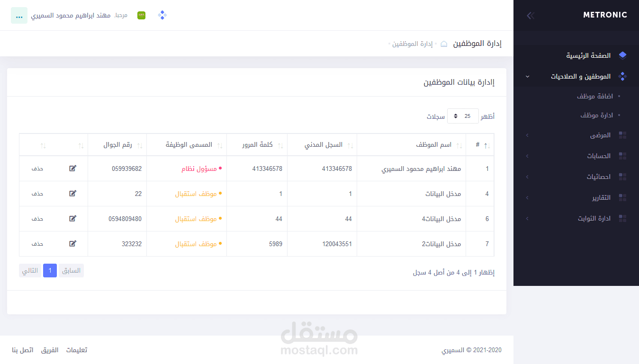Click the التقارير sidebar icon
Screen dimensions: 639x364
pyautogui.click(x=622, y=197)
